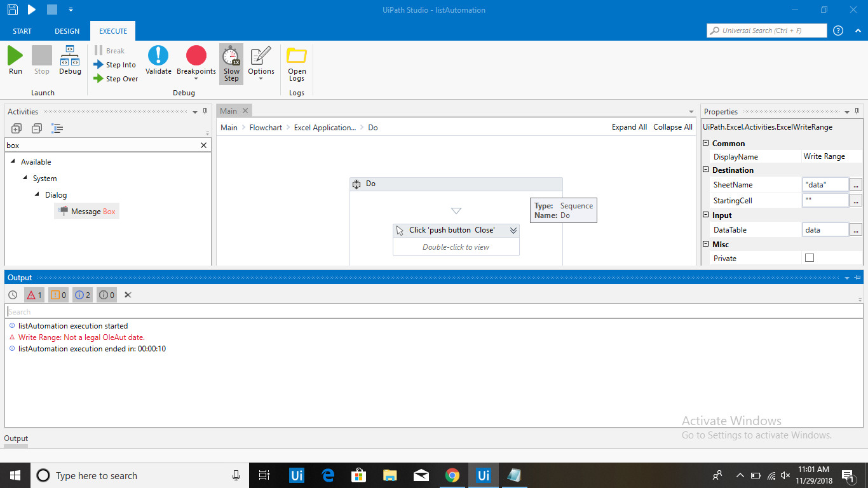This screenshot has height=488, width=868.
Task: Click the Activities tree view options icon
Action: coord(57,128)
